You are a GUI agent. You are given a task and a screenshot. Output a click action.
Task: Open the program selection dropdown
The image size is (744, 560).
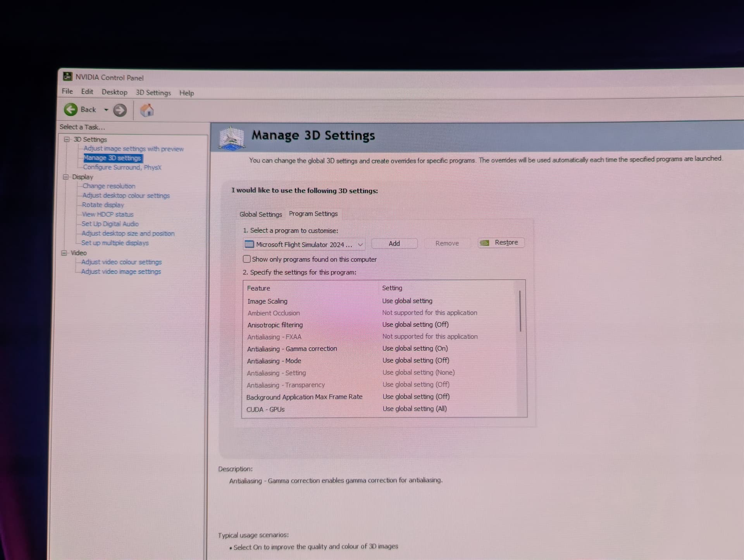coord(360,244)
